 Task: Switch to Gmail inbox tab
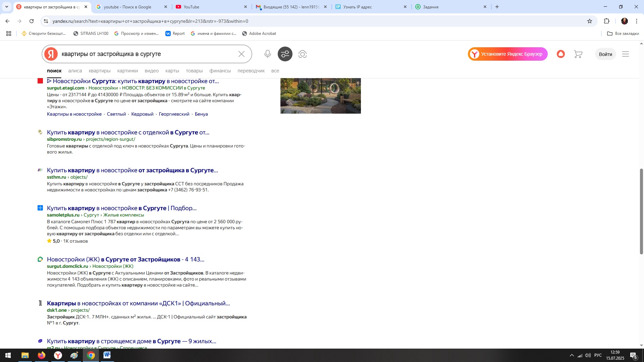click(291, 7)
